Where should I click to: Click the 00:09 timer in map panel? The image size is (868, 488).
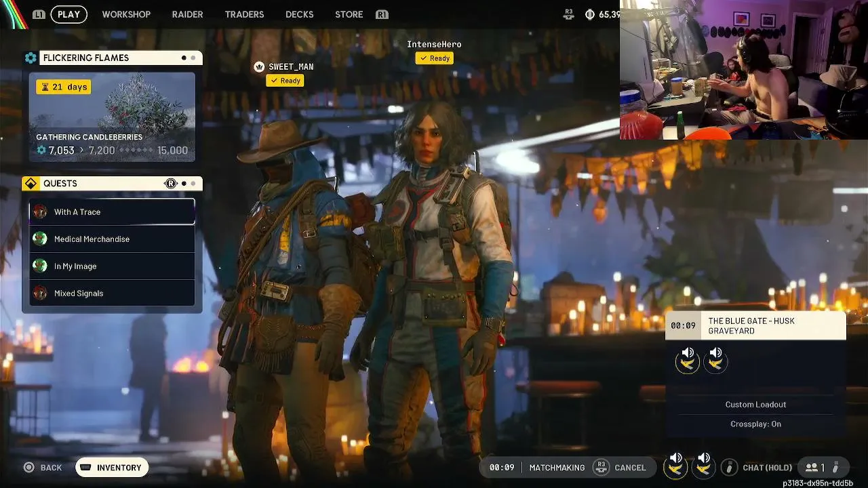pyautogui.click(x=683, y=325)
